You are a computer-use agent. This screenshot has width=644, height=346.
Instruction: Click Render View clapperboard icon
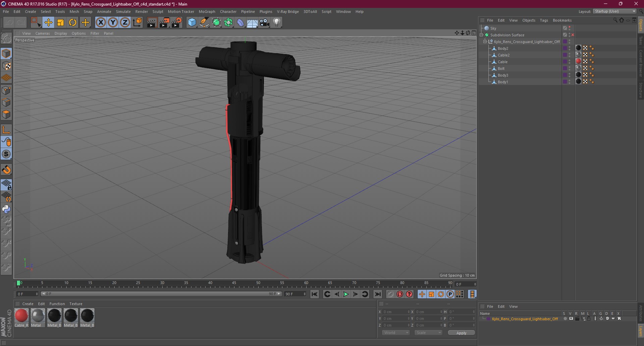(x=152, y=22)
